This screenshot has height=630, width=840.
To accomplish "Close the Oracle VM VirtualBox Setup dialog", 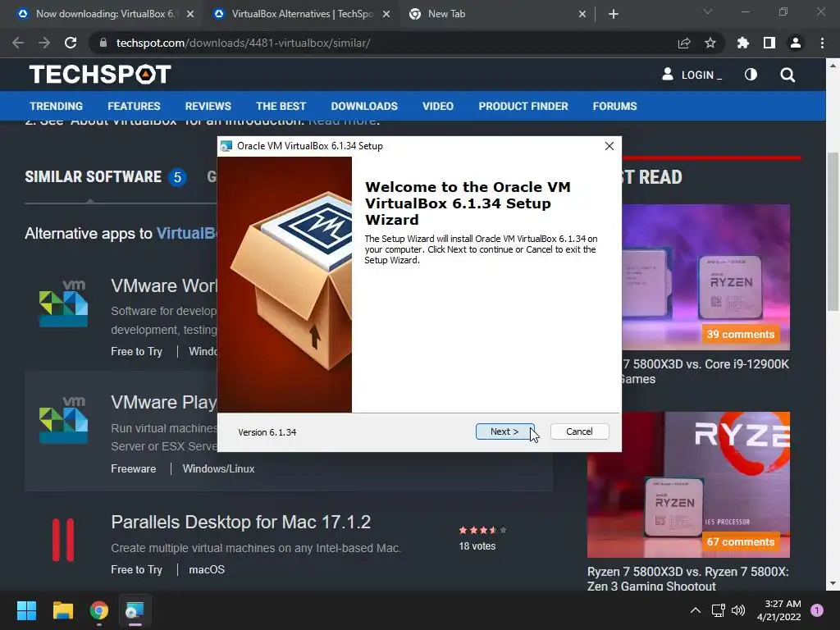I will pos(609,146).
